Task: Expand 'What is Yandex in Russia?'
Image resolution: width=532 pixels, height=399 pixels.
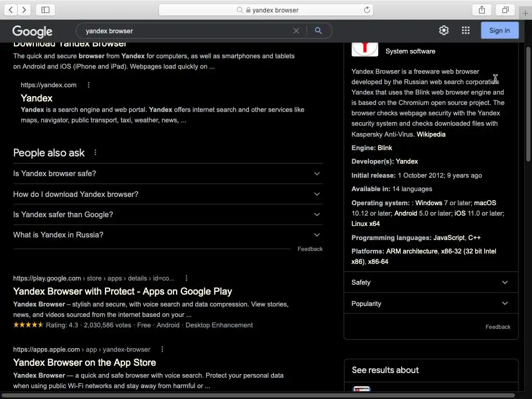Action: pos(168,235)
